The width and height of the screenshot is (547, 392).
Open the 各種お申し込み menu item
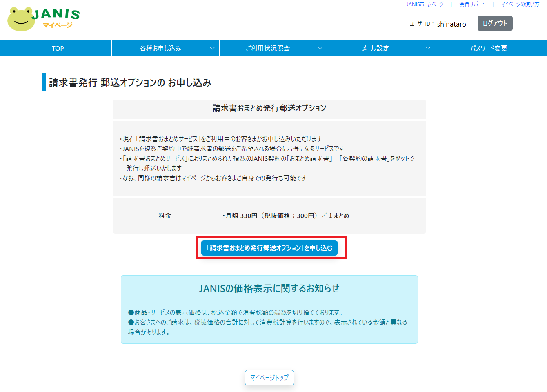[160, 48]
